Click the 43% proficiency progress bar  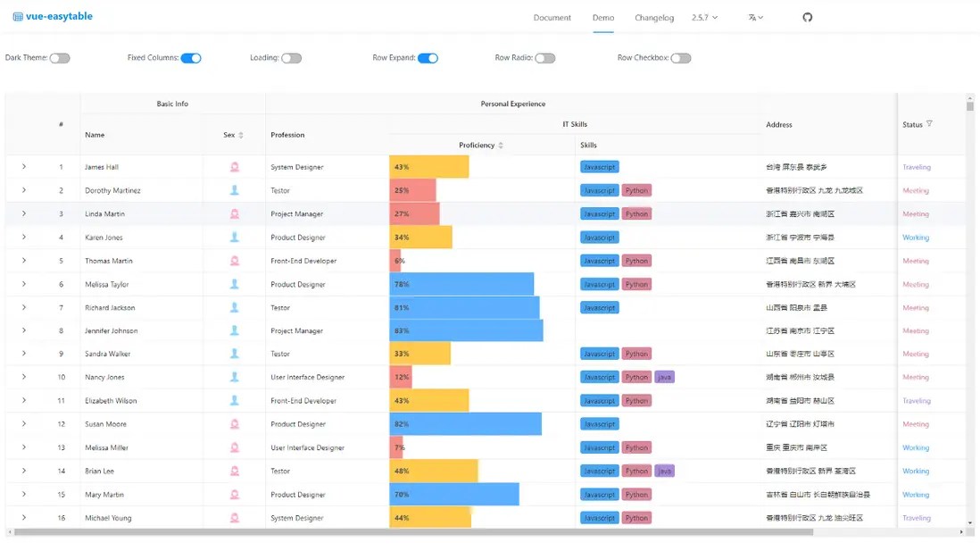427,167
